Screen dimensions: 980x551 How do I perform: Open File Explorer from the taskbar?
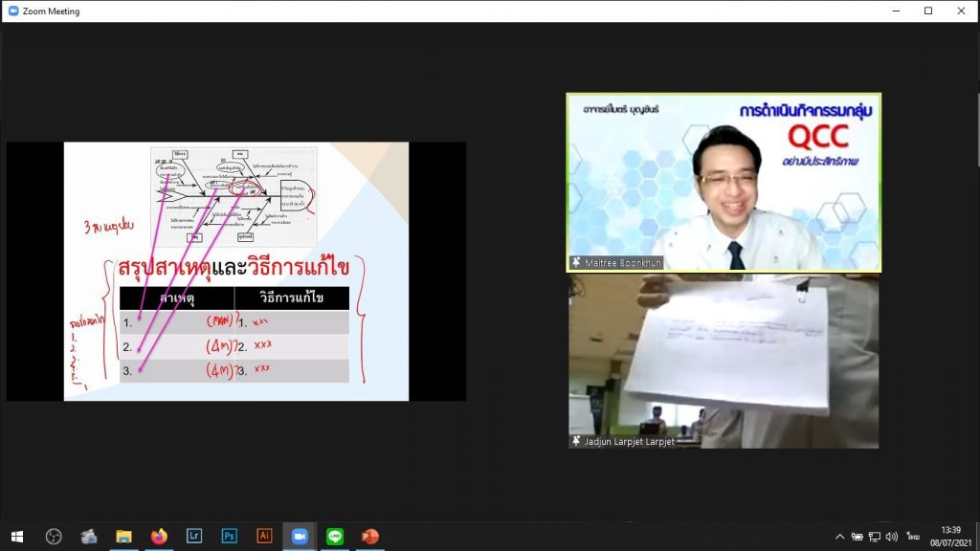click(123, 537)
